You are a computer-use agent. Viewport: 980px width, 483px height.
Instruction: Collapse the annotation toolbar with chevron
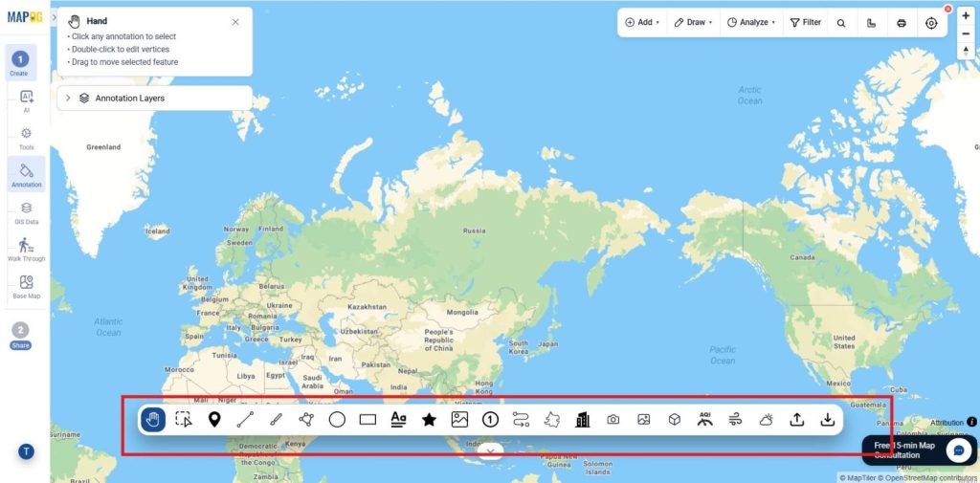(491, 450)
